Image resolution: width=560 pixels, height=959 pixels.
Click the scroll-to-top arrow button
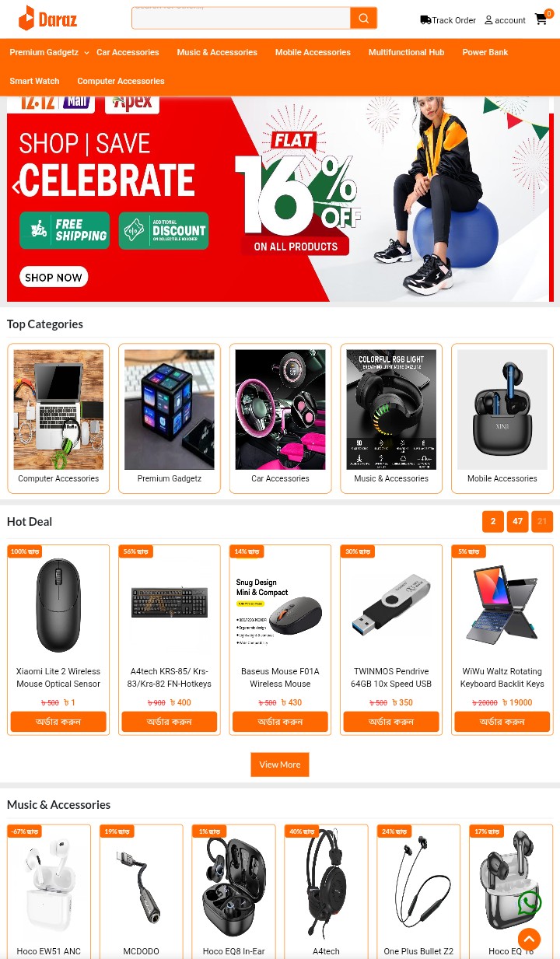(x=529, y=939)
